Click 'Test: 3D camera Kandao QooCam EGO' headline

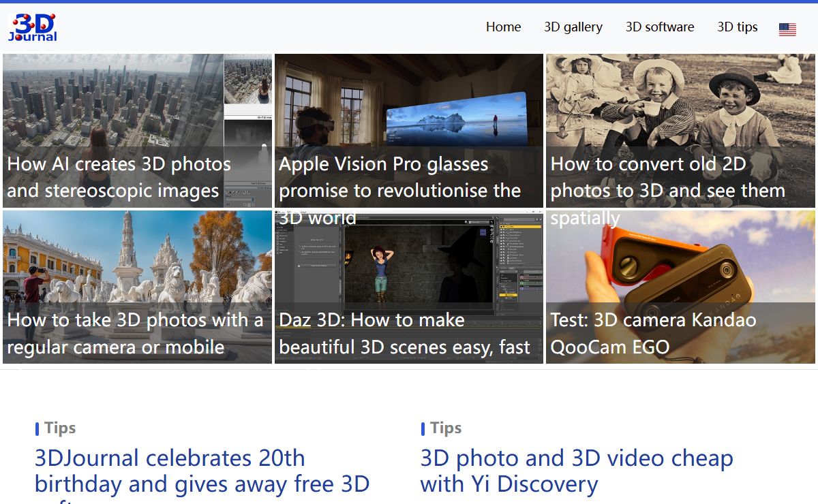click(x=653, y=334)
